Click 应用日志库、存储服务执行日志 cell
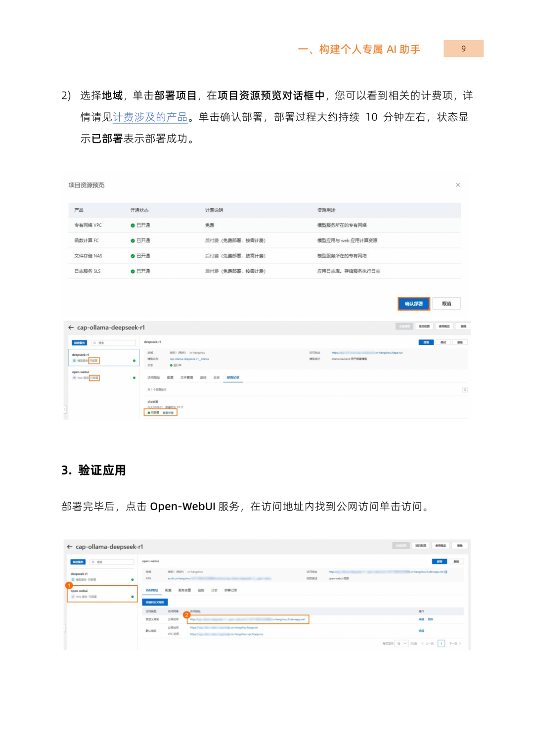The image size is (534, 756). click(349, 271)
